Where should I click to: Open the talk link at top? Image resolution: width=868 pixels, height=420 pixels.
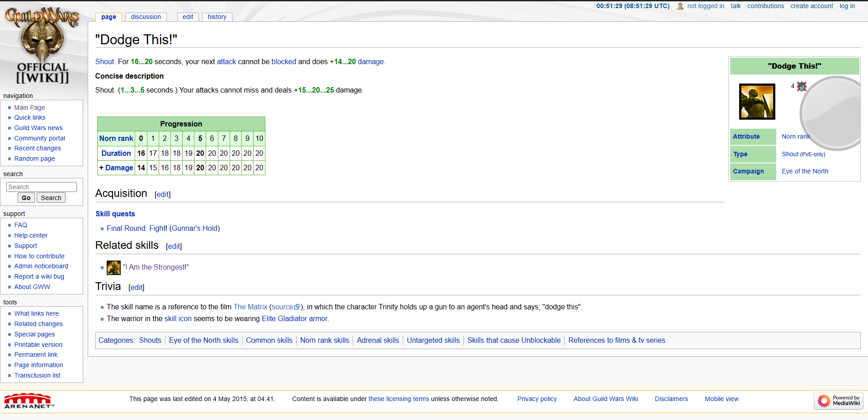tap(736, 6)
